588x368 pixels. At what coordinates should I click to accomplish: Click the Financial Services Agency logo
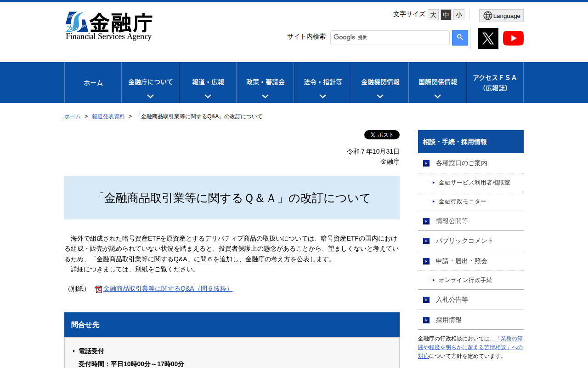(109, 26)
